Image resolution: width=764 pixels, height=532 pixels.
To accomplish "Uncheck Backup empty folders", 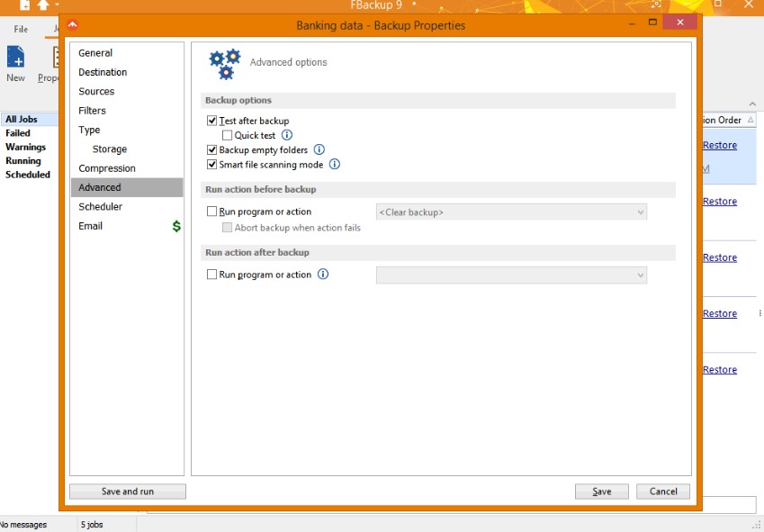I will (x=211, y=149).
